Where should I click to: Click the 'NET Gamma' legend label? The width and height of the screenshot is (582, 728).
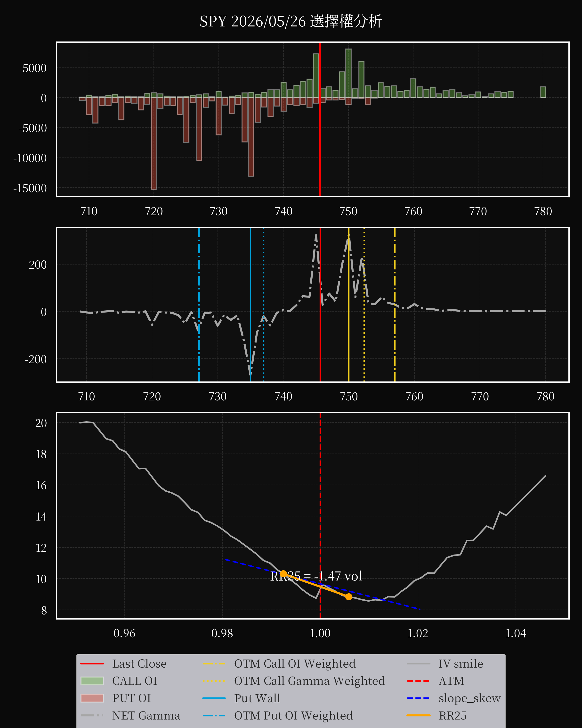tap(146, 716)
